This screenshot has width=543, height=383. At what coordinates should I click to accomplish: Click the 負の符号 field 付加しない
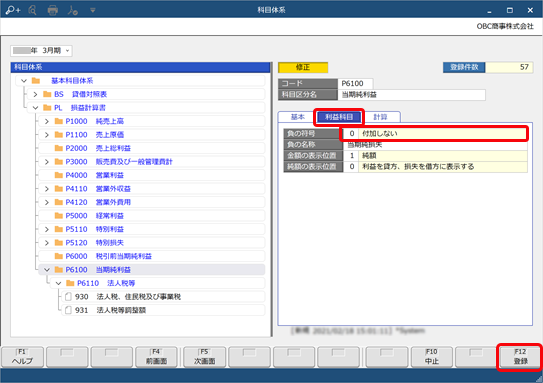(435, 134)
